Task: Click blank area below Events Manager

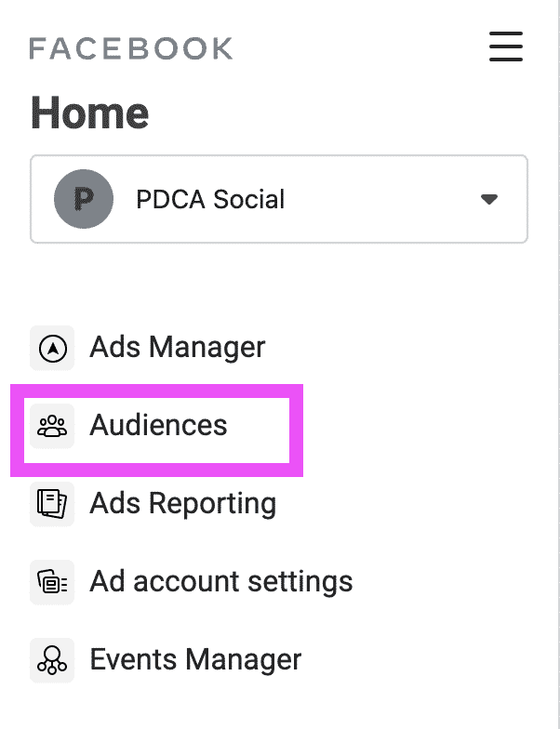Action: click(279, 707)
